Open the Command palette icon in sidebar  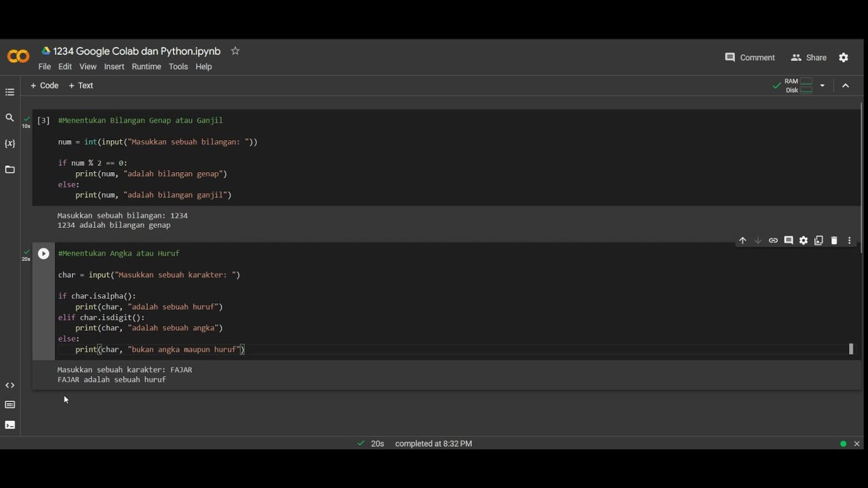pyautogui.click(x=9, y=405)
